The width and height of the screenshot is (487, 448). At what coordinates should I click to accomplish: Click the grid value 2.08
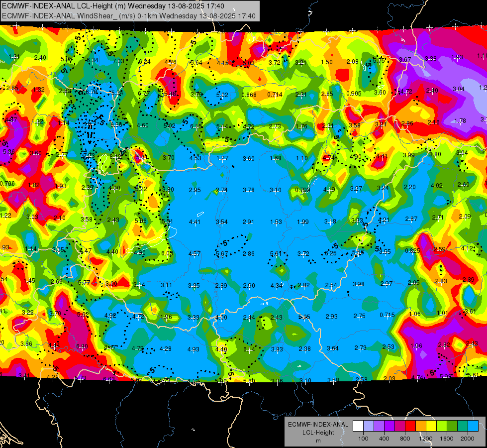click(353, 62)
